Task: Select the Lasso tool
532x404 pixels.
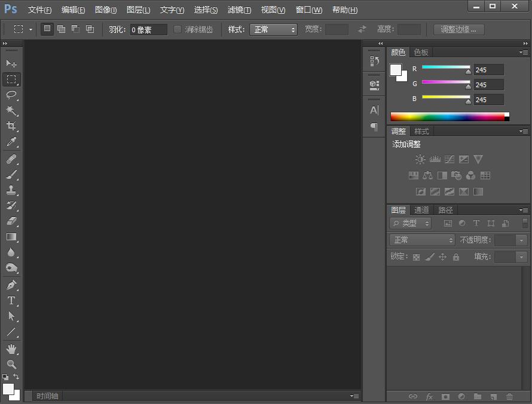Action: [11, 95]
